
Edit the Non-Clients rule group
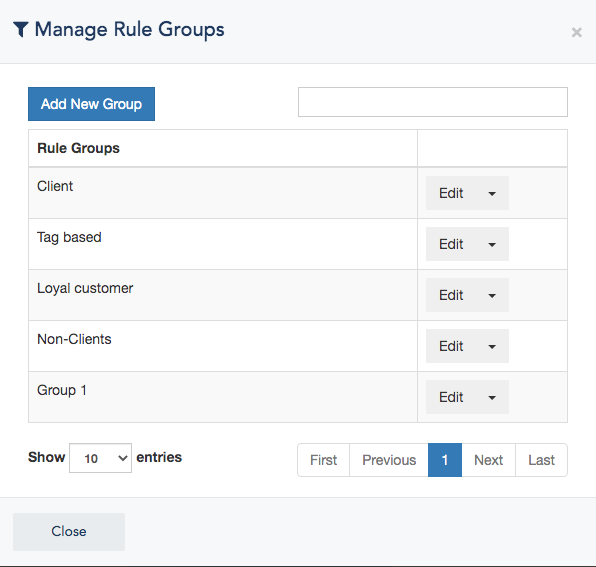(x=451, y=346)
